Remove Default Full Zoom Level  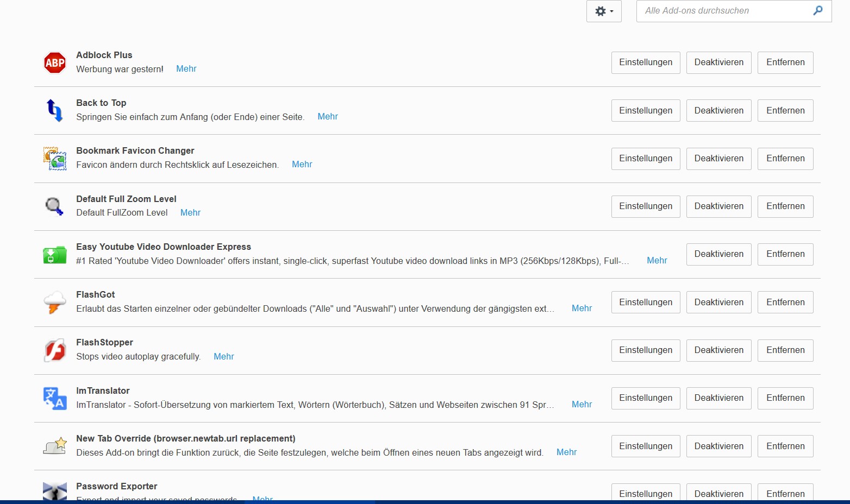[x=785, y=206]
